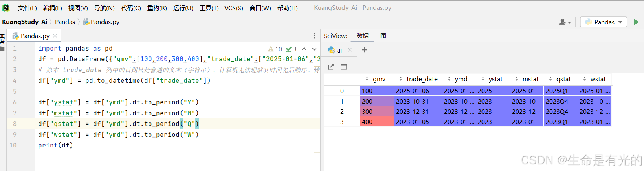Open the 编辑(E) menu

pos(52,8)
